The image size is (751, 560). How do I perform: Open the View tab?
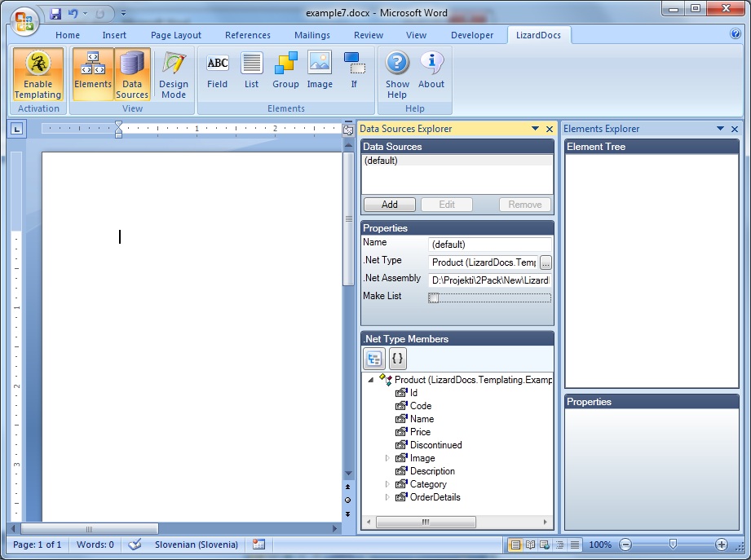pyautogui.click(x=416, y=35)
